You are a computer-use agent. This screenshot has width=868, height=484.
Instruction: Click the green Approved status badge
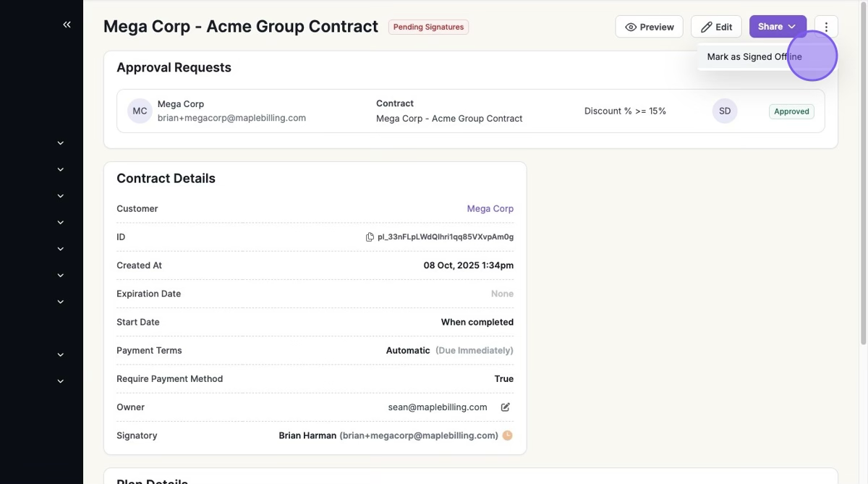pos(791,111)
